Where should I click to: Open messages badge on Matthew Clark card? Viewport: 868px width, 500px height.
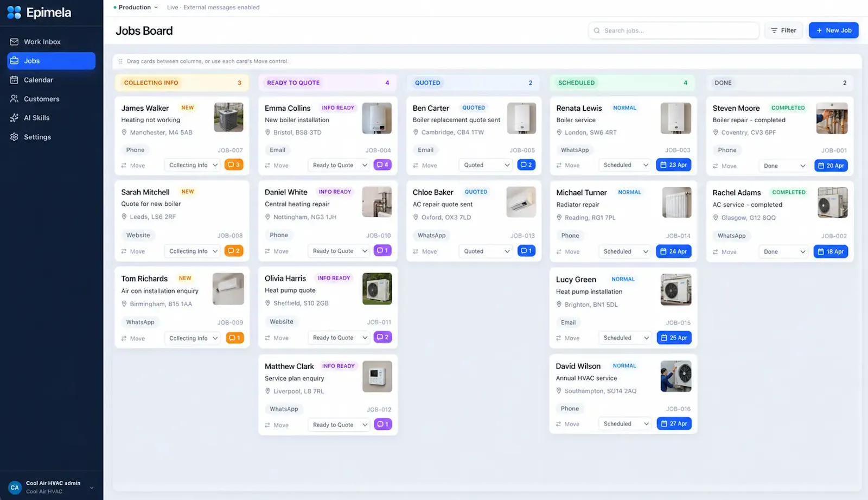pos(382,424)
